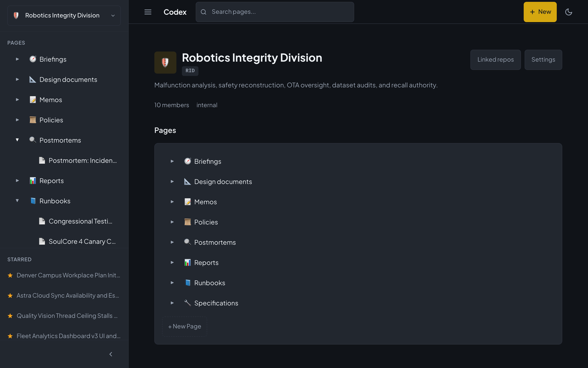This screenshot has width=588, height=368.
Task: Click the Memos notepad icon in sidebar
Action: click(x=33, y=99)
